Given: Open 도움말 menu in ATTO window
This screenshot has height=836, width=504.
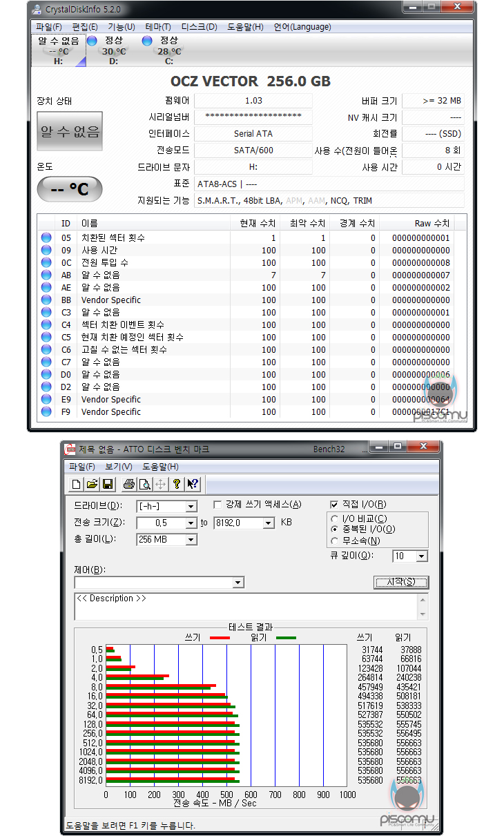Looking at the screenshot, I should coord(159,467).
